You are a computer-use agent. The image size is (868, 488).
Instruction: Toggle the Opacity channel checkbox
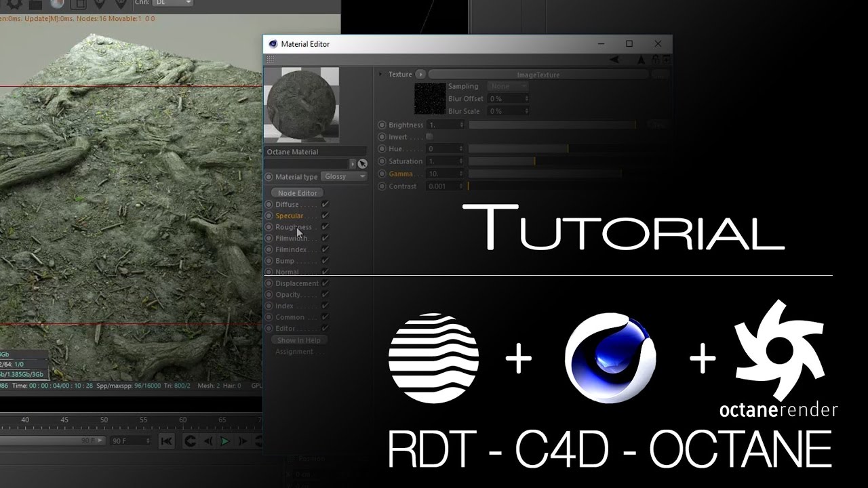[325, 295]
